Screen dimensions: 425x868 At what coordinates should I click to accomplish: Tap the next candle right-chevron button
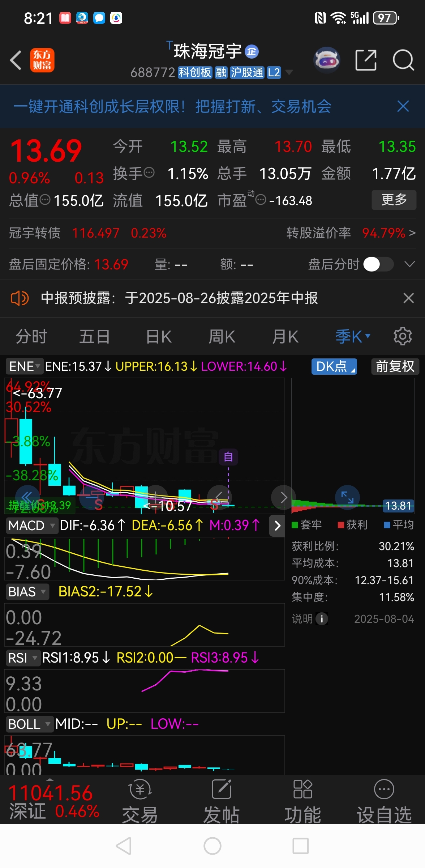click(x=283, y=498)
